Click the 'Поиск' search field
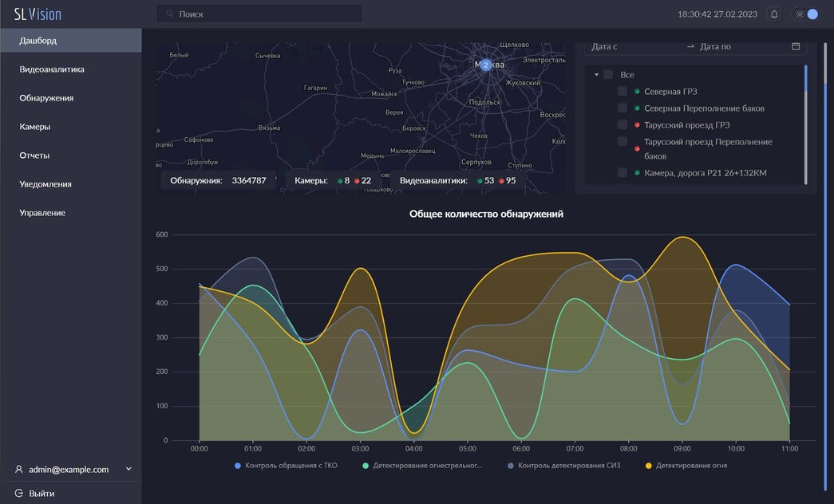 click(263, 14)
